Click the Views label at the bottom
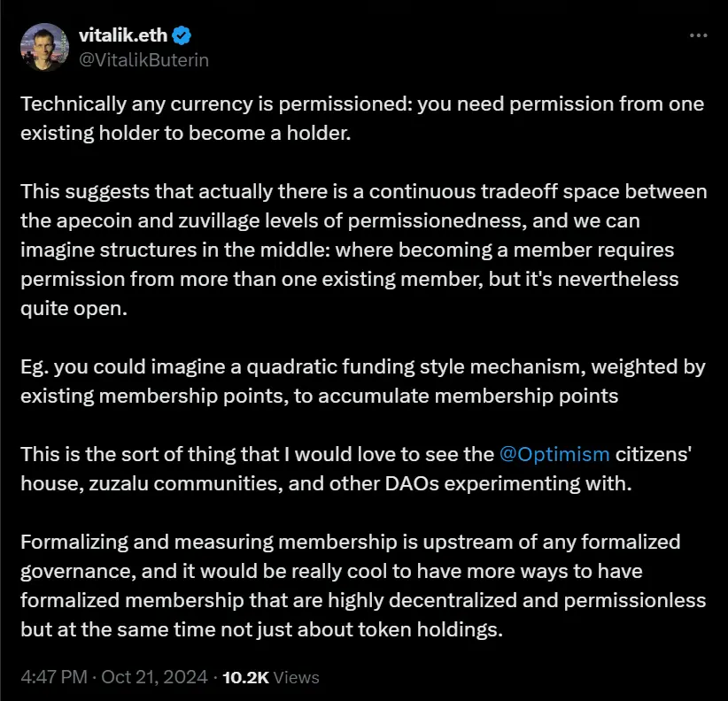728x701 pixels. [294, 677]
